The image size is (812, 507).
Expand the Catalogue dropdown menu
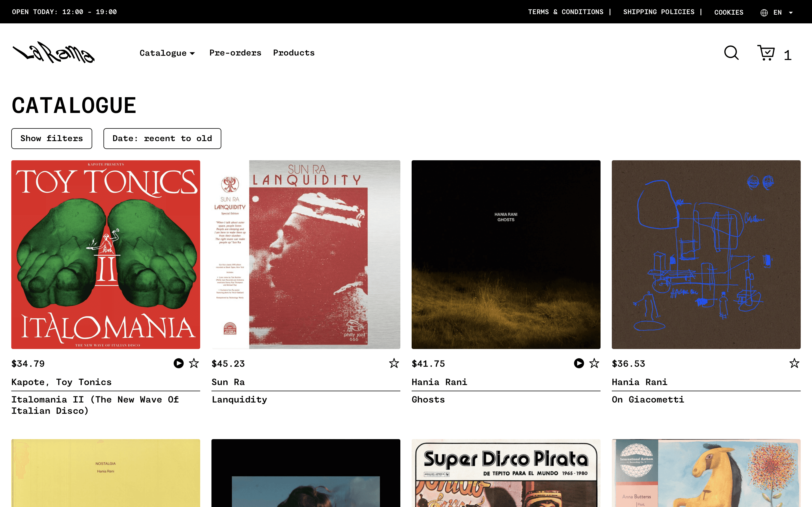pos(167,53)
